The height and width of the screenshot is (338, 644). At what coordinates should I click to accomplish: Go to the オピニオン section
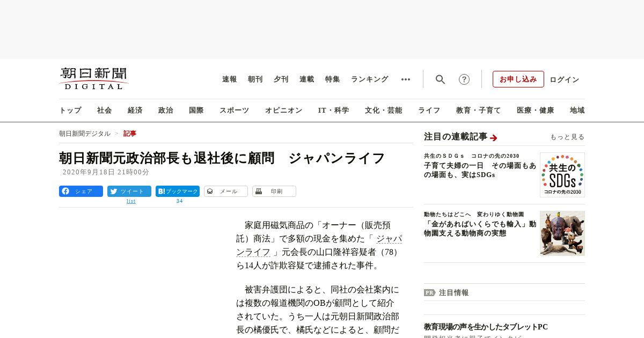[283, 111]
